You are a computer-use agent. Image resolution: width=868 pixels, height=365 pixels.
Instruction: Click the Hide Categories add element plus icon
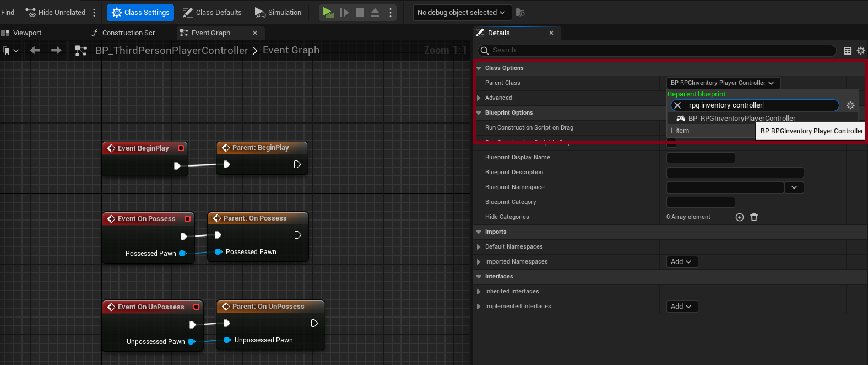click(740, 217)
